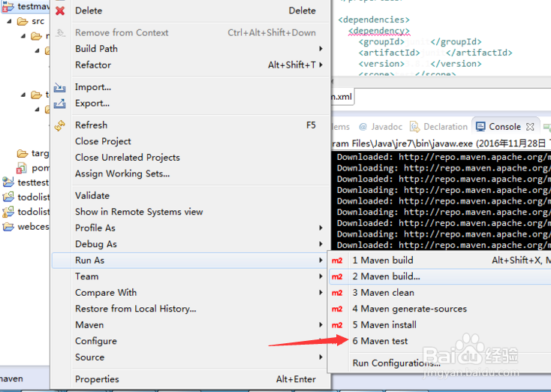Choose Restore from Local History...
The height and width of the screenshot is (392, 551).
point(190,309)
